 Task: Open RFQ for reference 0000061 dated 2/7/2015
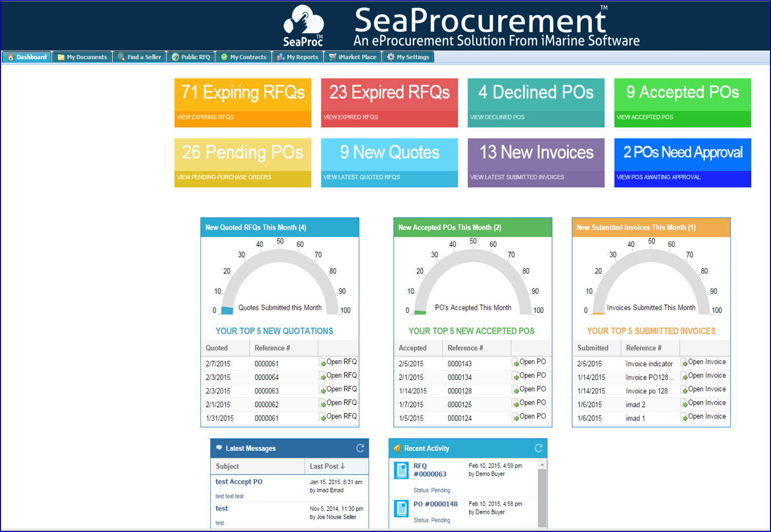point(338,362)
